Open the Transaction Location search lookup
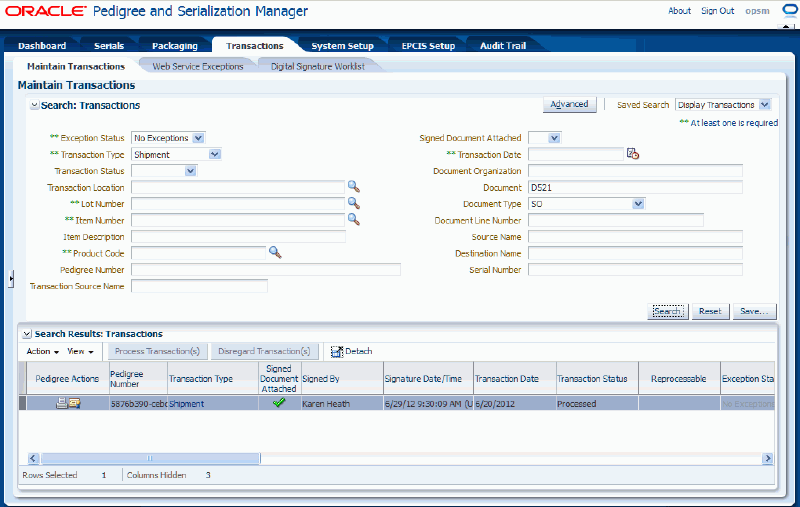This screenshot has height=507, width=800. (354, 187)
